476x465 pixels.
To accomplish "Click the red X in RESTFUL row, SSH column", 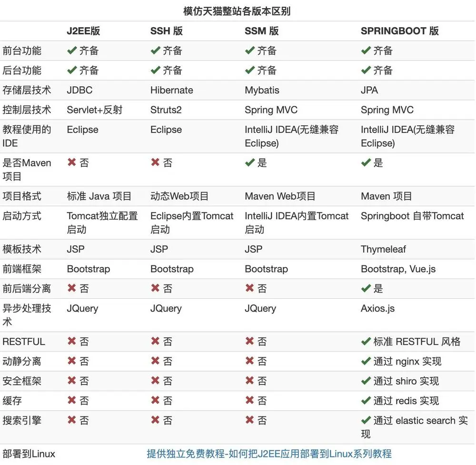I will tap(155, 341).
